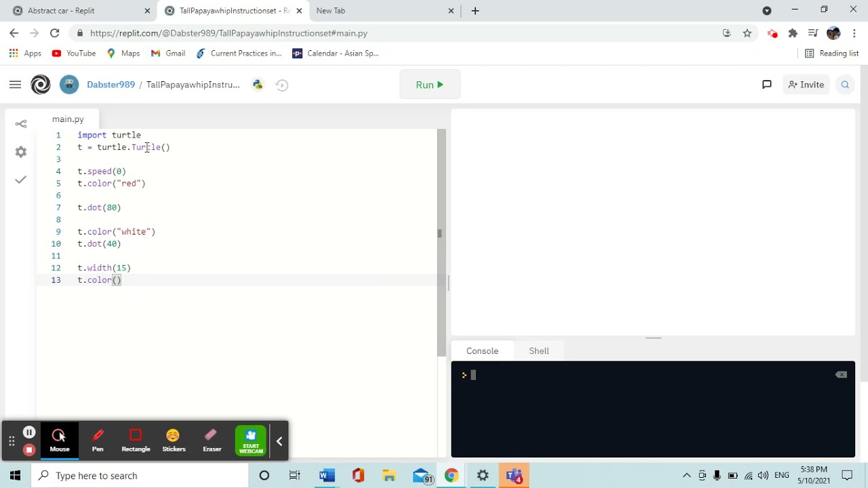Click Start Webcam button
Screen dimensions: 868x488
(251, 441)
